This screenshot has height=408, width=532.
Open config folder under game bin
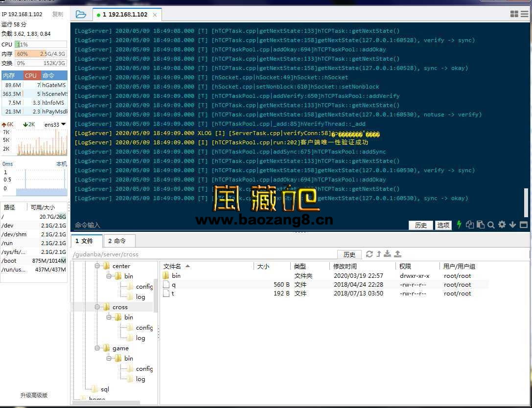tap(144, 369)
